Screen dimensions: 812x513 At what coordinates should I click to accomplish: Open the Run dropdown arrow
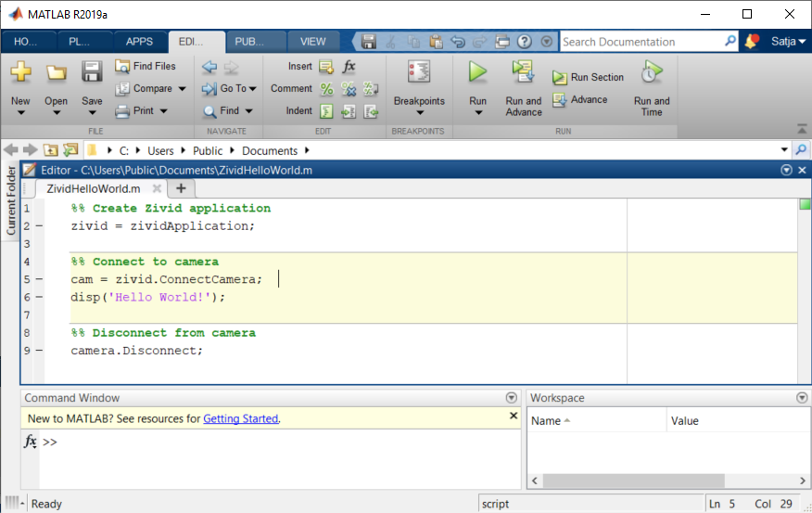click(x=478, y=112)
